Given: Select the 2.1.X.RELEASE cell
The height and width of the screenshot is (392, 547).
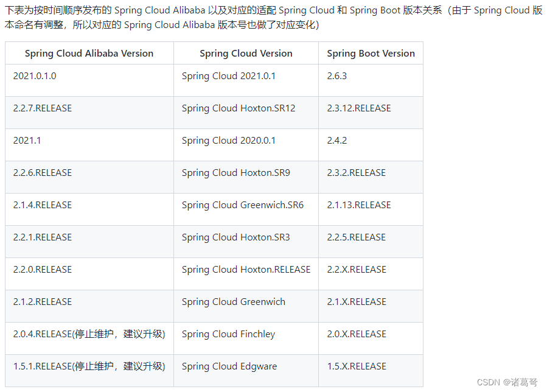Looking at the screenshot, I should point(371,306).
